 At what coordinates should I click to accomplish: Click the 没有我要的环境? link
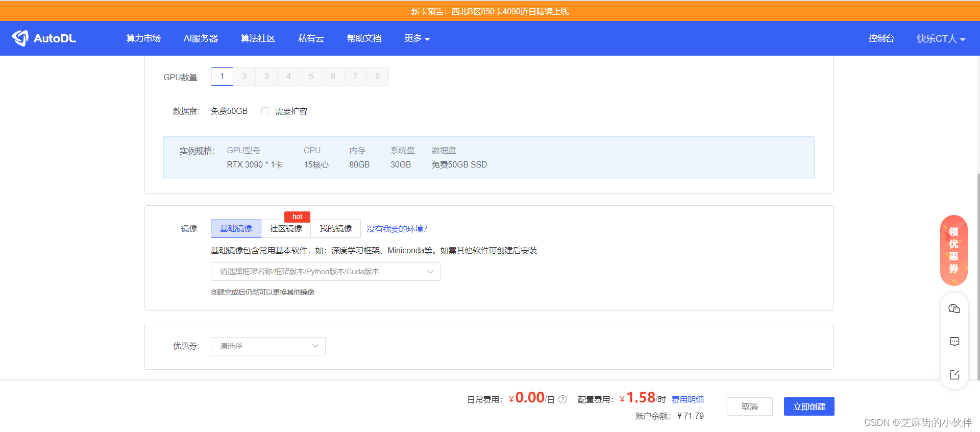click(x=397, y=229)
